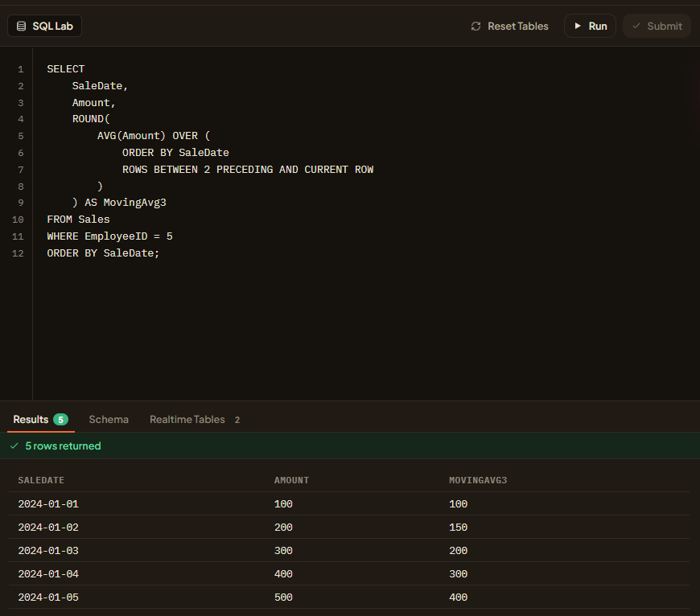700x616 pixels.
Task: Click the indented 'ORDER BY SaleDate' window clause
Action: coord(175,153)
